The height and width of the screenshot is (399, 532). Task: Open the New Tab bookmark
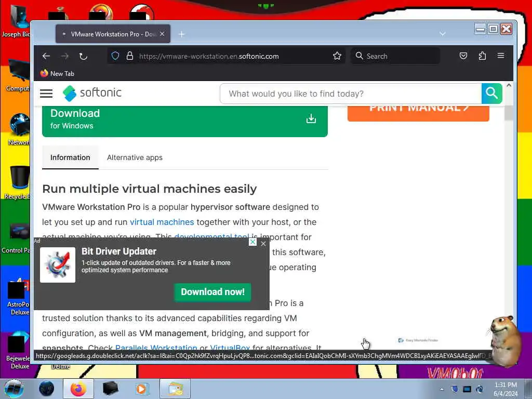57,73
